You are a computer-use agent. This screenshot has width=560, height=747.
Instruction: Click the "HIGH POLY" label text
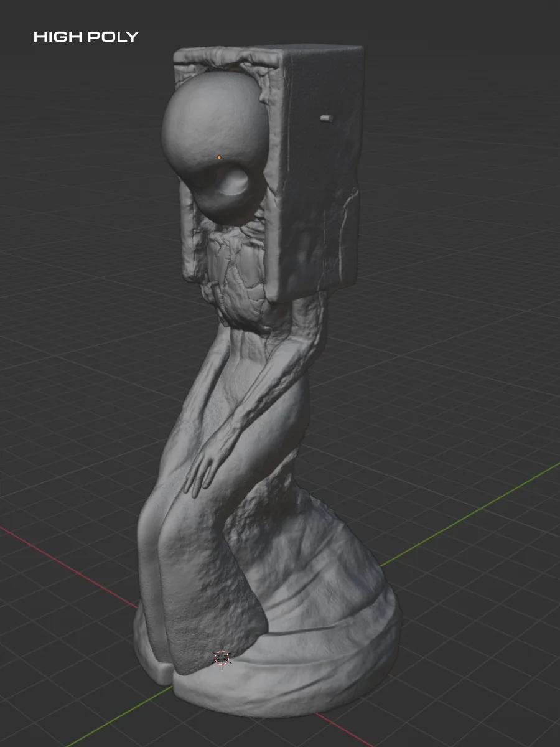tap(86, 37)
